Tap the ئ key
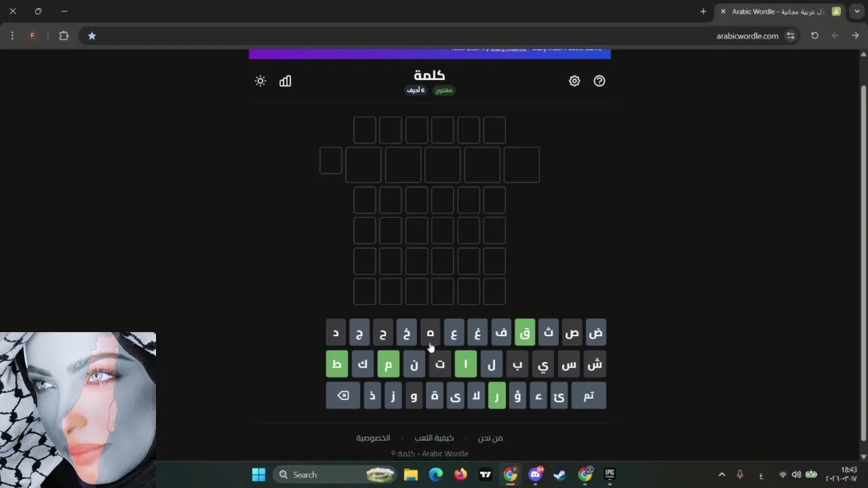Image resolution: width=868 pixels, height=488 pixels. click(x=559, y=396)
